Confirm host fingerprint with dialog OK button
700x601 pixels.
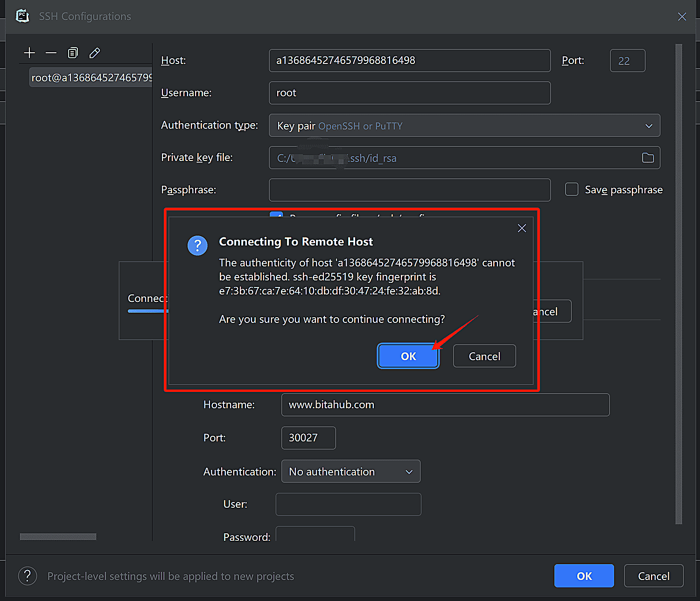(x=408, y=356)
